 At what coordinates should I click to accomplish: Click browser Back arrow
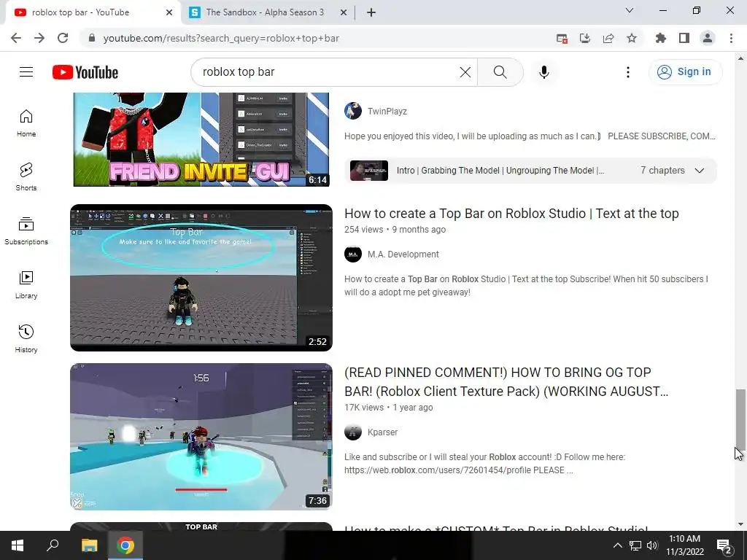click(16, 38)
